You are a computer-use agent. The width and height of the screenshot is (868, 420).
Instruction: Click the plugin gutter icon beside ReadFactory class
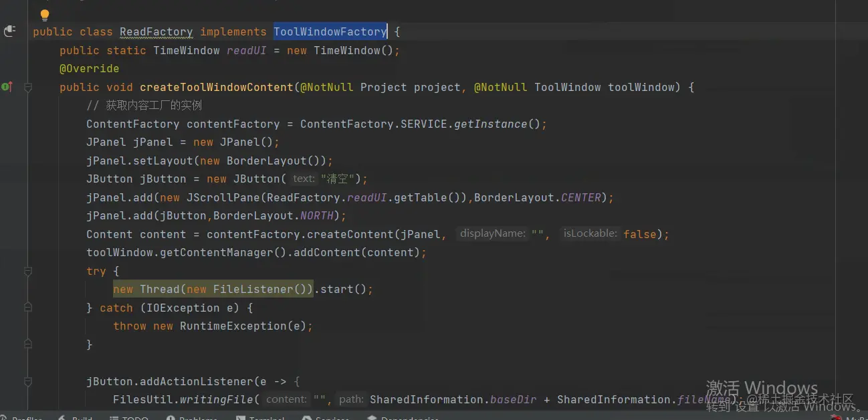coord(9,31)
